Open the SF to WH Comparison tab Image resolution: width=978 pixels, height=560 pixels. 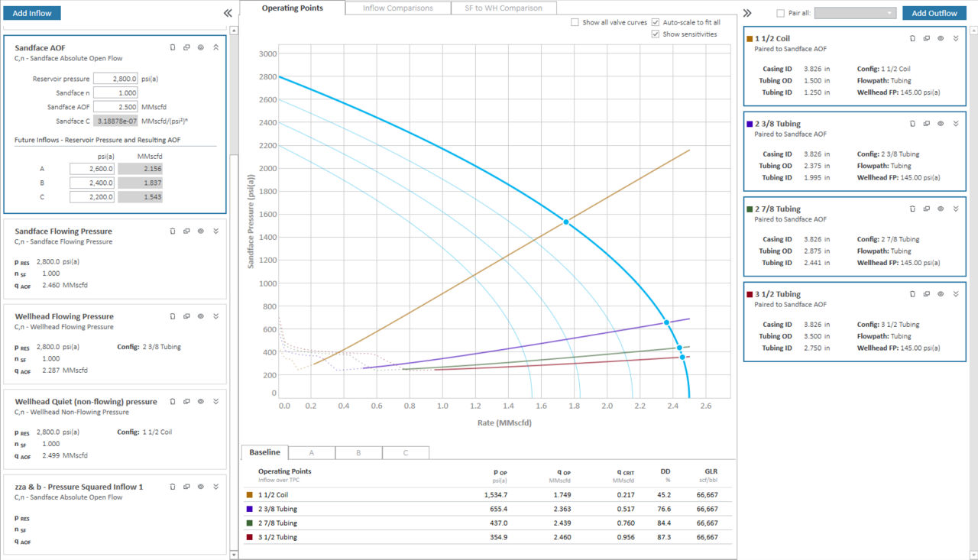click(x=504, y=8)
